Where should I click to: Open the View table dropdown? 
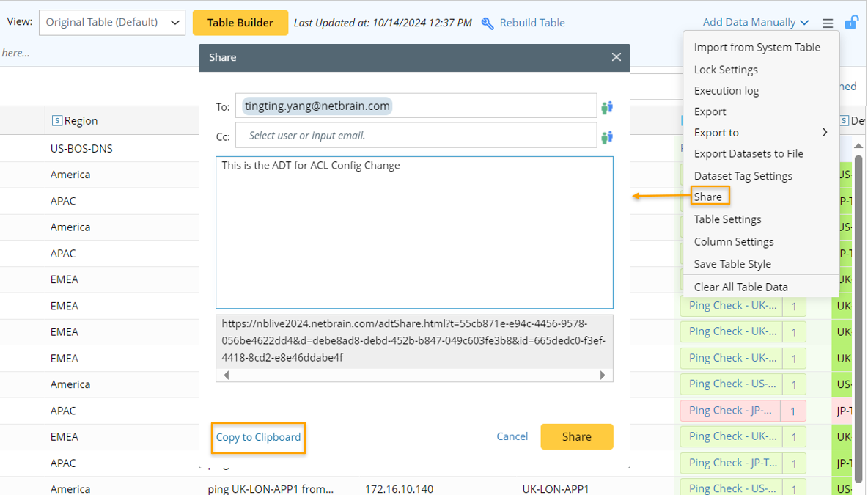[x=111, y=23]
